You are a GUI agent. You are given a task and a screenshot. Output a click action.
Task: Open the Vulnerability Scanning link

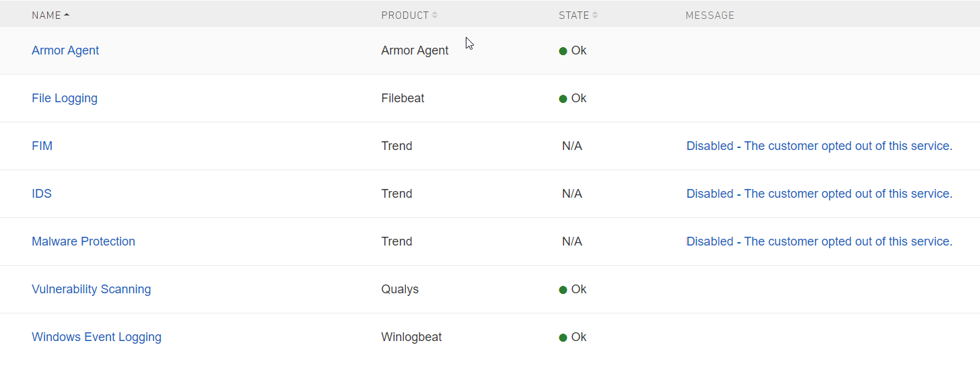[91, 289]
